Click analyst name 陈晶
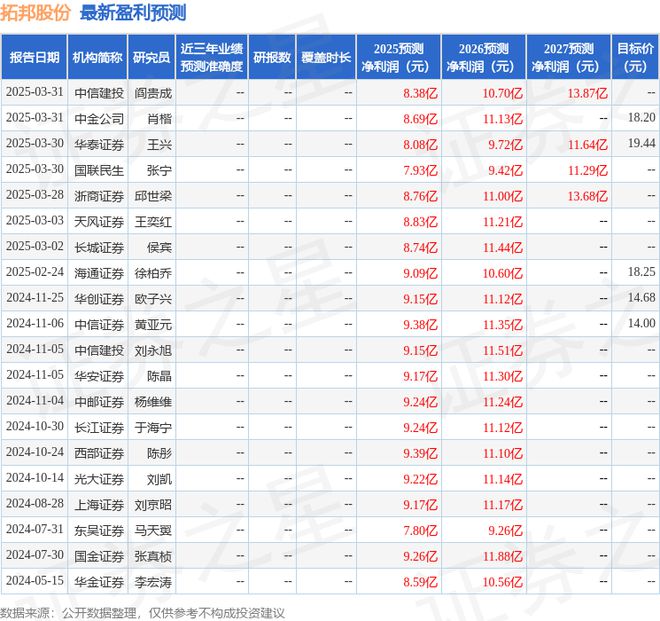This screenshot has width=660, height=621. [160, 376]
